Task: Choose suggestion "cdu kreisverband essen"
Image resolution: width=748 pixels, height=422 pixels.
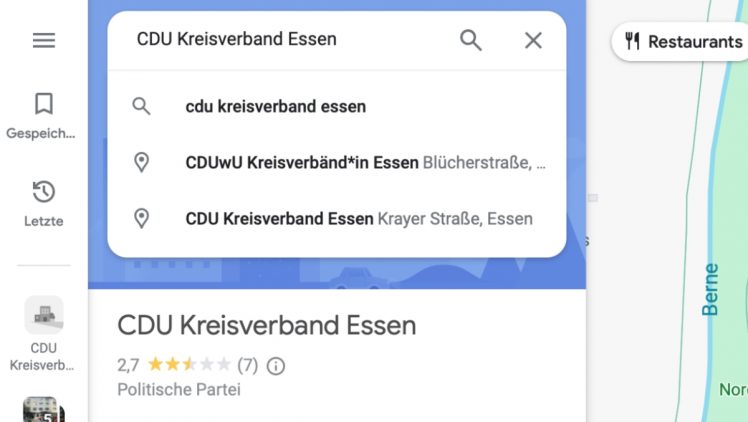Action: tap(276, 106)
